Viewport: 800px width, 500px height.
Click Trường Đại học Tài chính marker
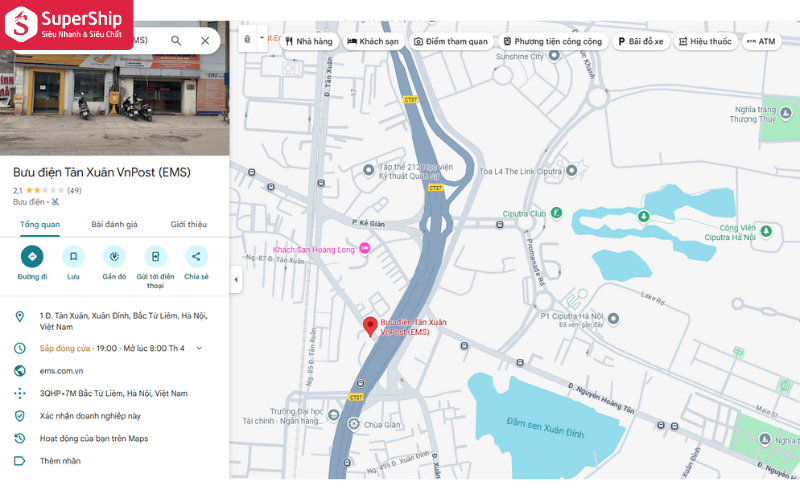tap(333, 415)
